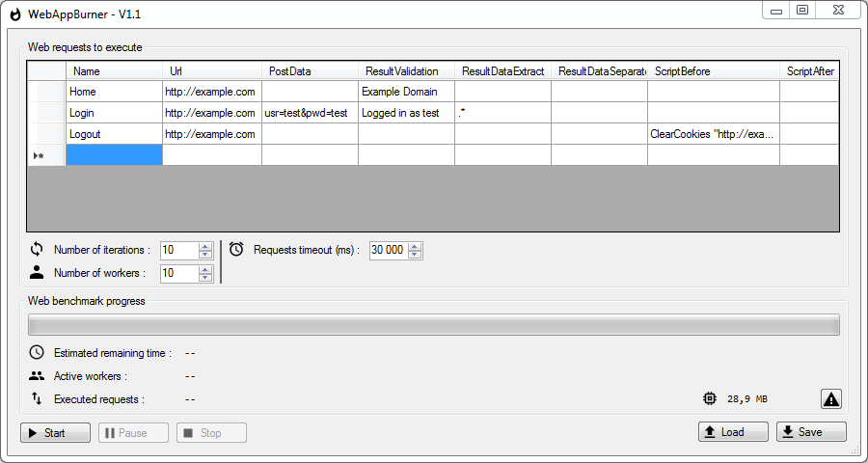Click the Requests timeout input field
Screen dimensions: 868x463
tap(389, 251)
